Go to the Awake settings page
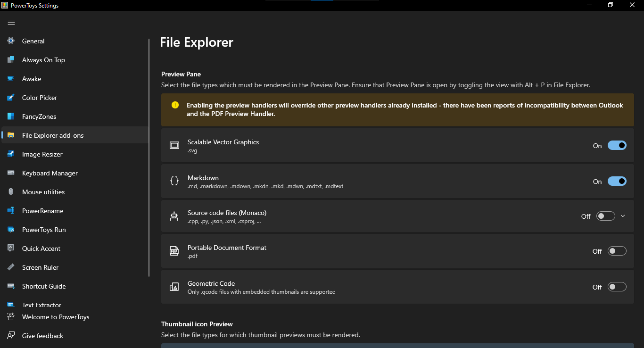This screenshot has width=644, height=348. click(x=75, y=79)
